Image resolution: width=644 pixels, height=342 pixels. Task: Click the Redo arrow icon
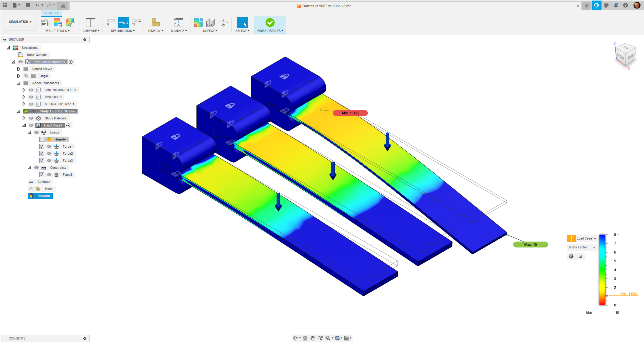[49, 5]
